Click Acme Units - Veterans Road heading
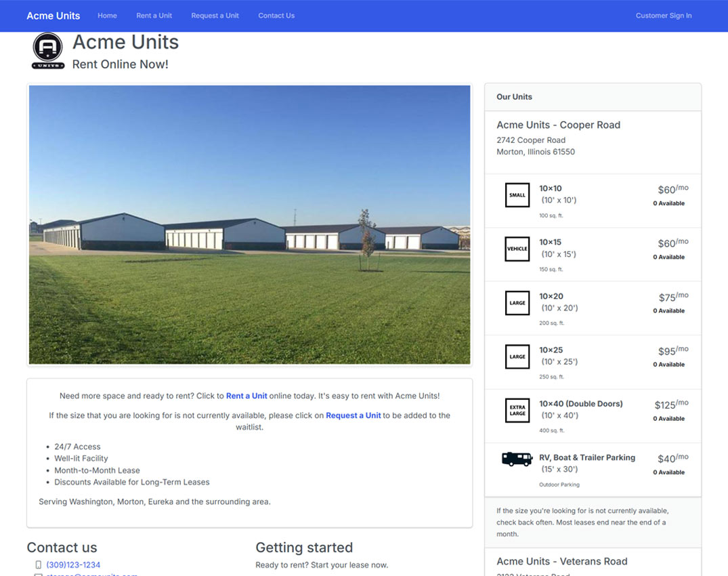Screen dimensions: 728x576 [x=562, y=561]
